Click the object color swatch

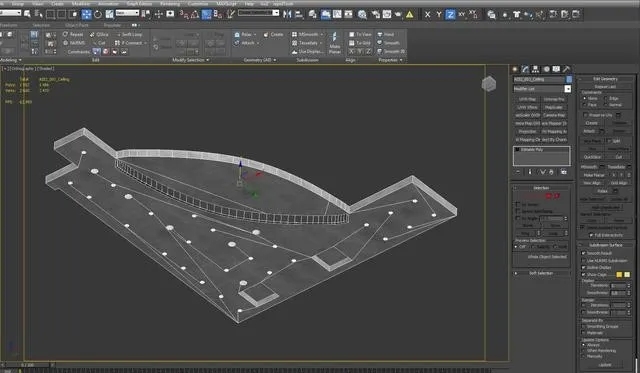pyautogui.click(x=569, y=80)
